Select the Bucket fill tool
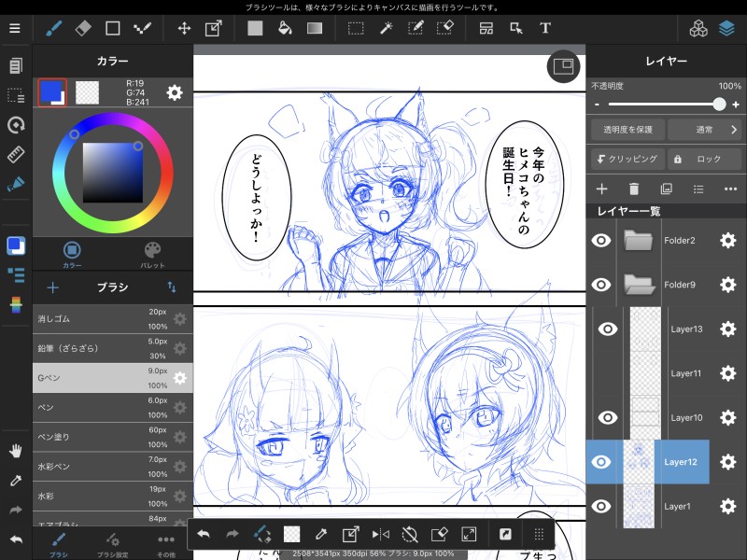The width and height of the screenshot is (747, 560). point(285,29)
